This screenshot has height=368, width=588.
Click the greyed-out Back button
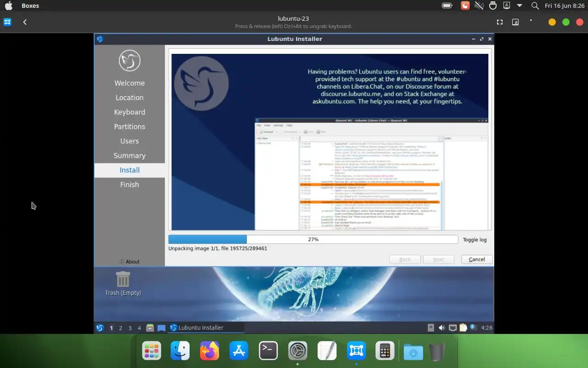[x=405, y=259]
